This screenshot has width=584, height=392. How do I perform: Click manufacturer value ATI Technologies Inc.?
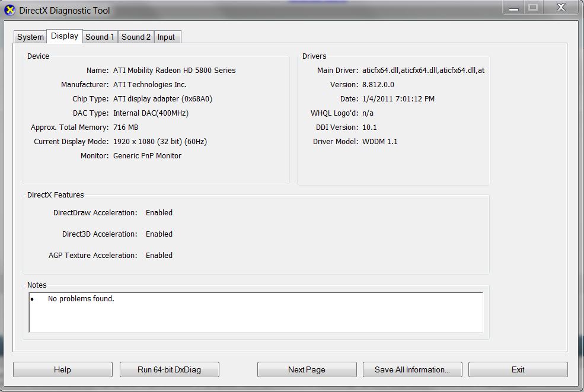pos(150,85)
